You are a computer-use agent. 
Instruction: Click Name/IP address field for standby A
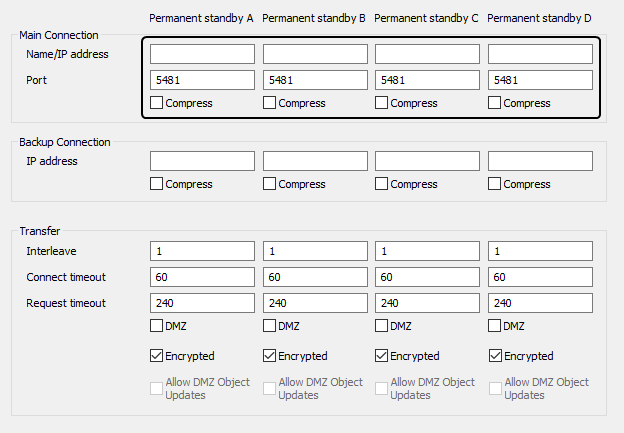[202, 54]
